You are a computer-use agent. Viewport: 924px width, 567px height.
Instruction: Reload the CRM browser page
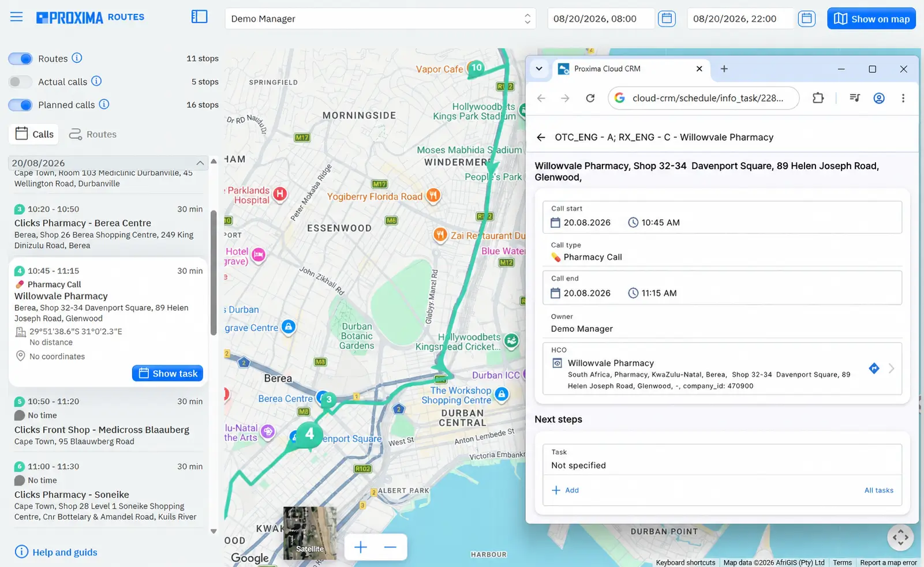[x=590, y=98]
